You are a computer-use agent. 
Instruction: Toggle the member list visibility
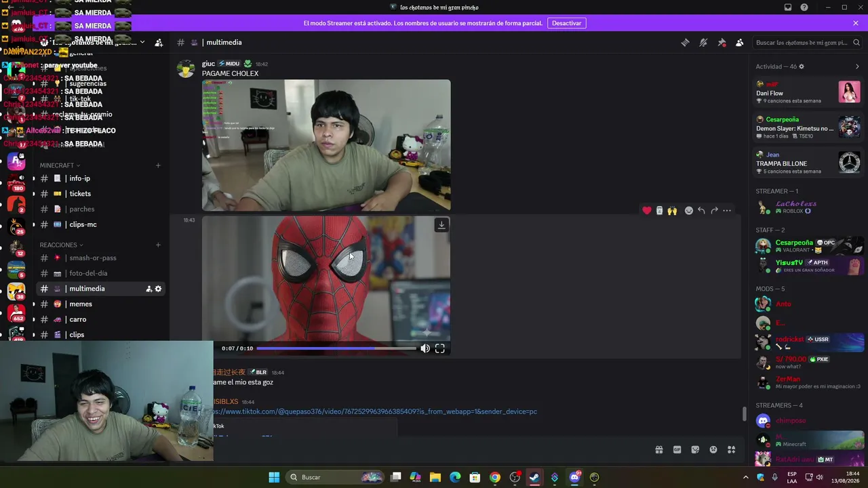tap(740, 43)
